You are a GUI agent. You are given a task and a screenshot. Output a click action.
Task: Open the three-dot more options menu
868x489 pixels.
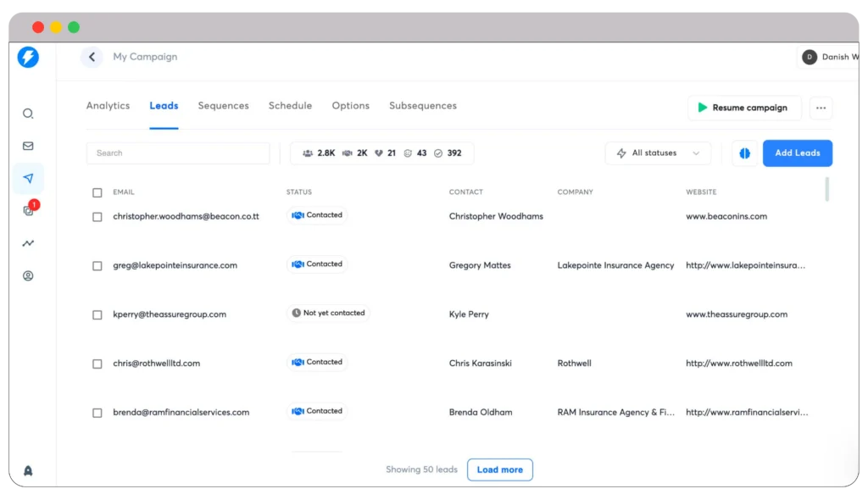click(x=820, y=108)
